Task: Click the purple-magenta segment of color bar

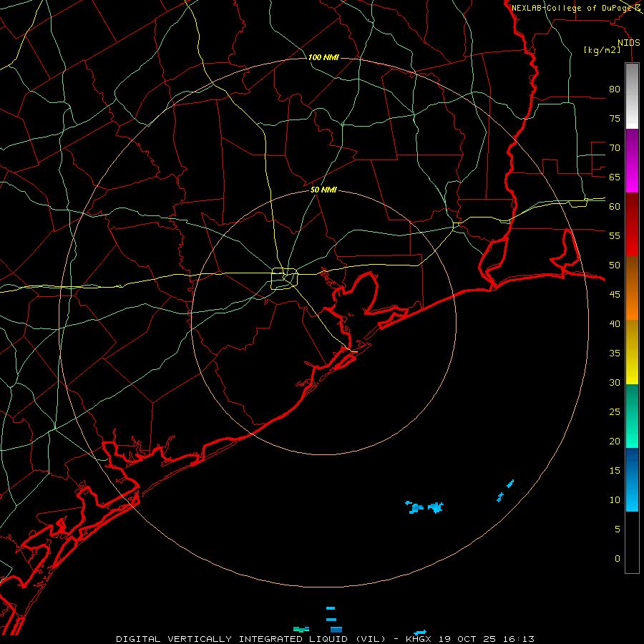Action: tap(632, 160)
